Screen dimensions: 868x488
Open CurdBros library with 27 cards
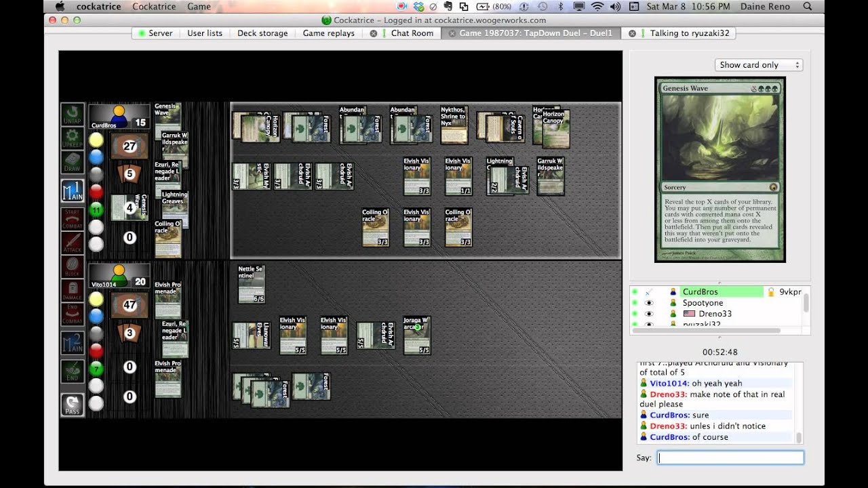click(130, 146)
